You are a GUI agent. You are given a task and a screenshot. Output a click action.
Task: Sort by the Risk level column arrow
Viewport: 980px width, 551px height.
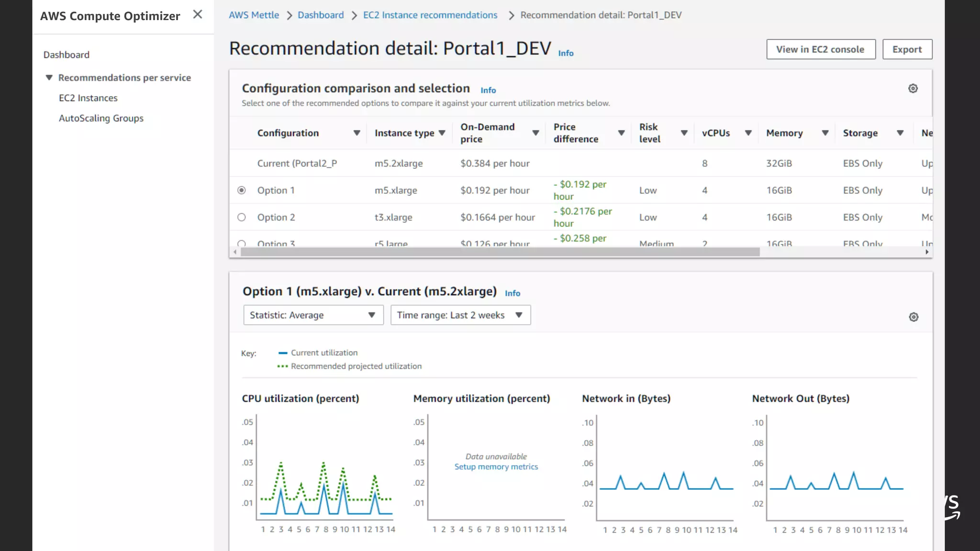[x=684, y=133]
